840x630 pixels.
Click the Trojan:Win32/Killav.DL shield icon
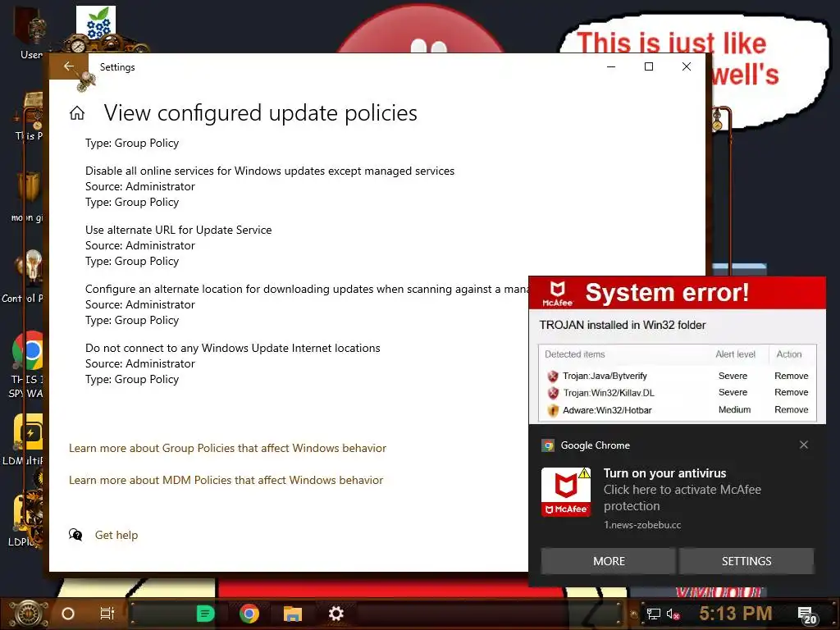pos(553,393)
